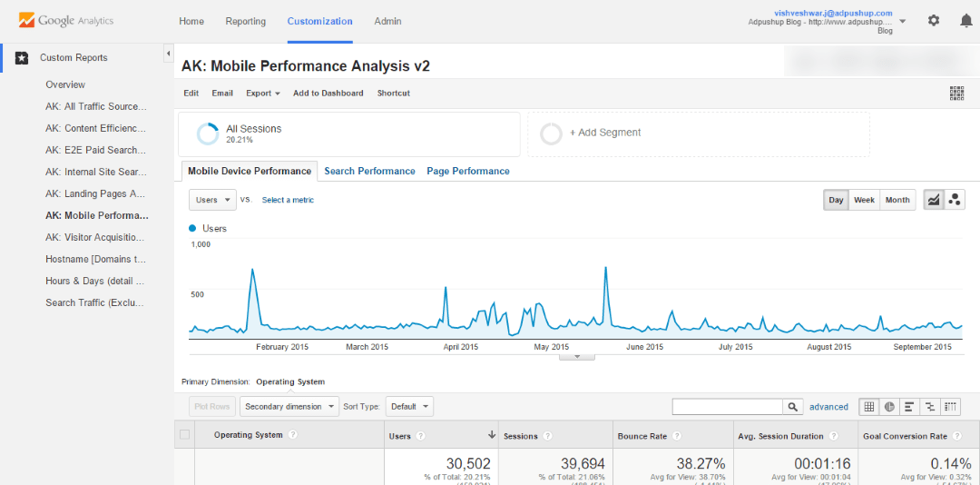
Task: Click Add to Dashboard
Action: click(x=328, y=93)
